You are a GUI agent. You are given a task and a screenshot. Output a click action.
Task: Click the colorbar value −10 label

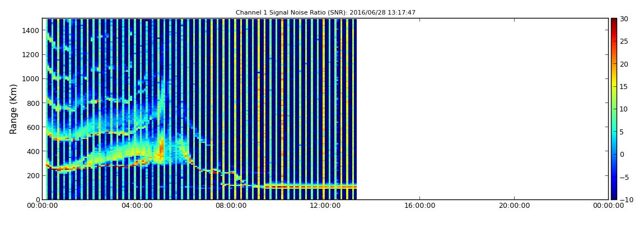coord(626,199)
